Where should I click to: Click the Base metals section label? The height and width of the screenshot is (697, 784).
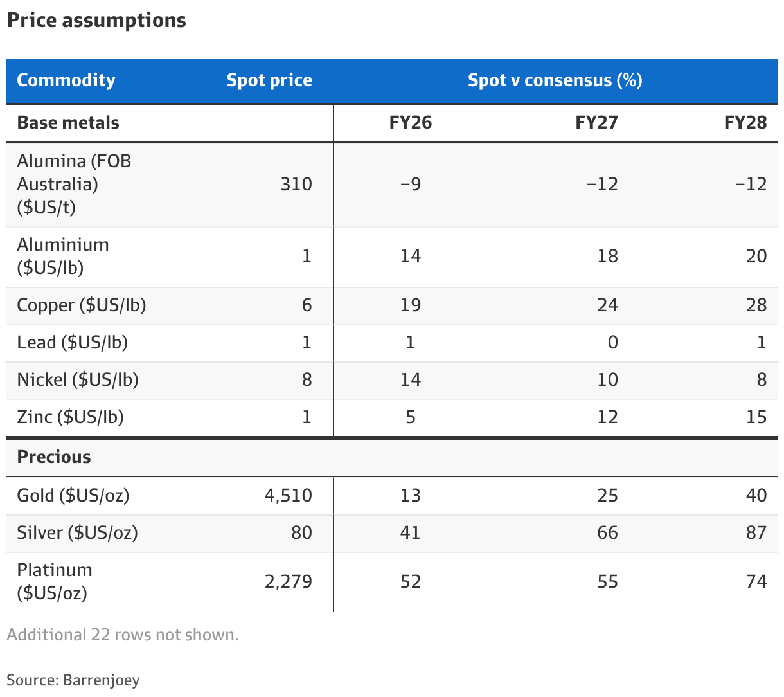pos(68,123)
